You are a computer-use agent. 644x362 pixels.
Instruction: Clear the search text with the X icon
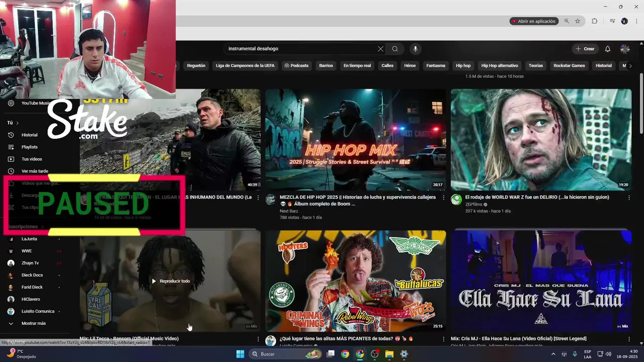point(380,49)
